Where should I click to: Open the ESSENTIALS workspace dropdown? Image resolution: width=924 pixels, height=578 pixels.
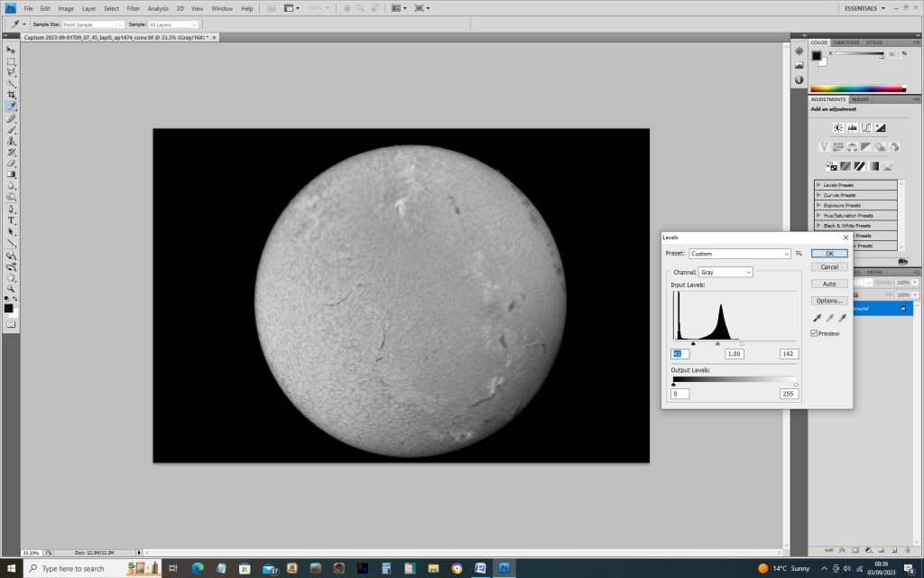(864, 8)
